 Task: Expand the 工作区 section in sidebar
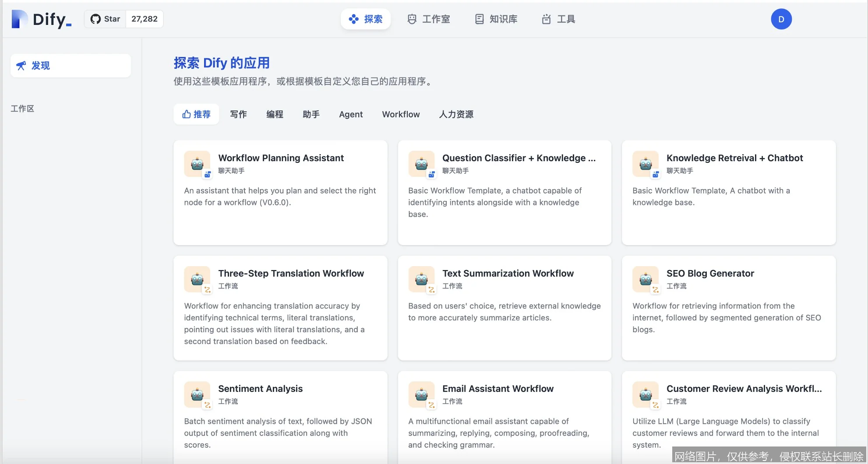[x=22, y=109]
